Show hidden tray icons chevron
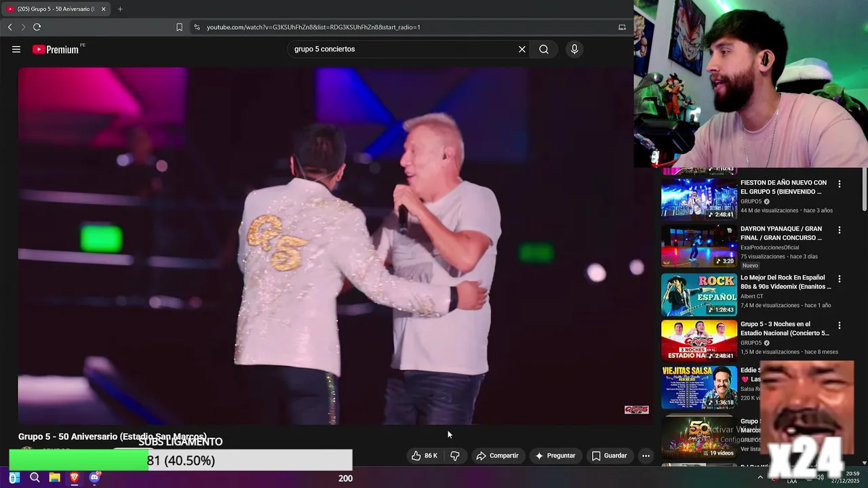This screenshot has width=868, height=488. [x=760, y=477]
